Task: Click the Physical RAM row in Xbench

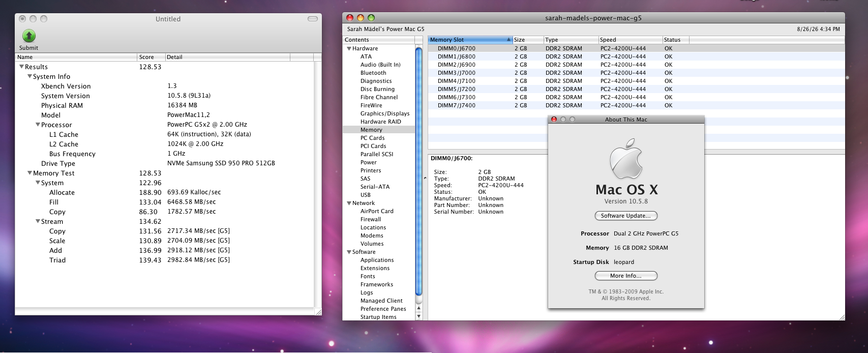Action: [x=165, y=105]
